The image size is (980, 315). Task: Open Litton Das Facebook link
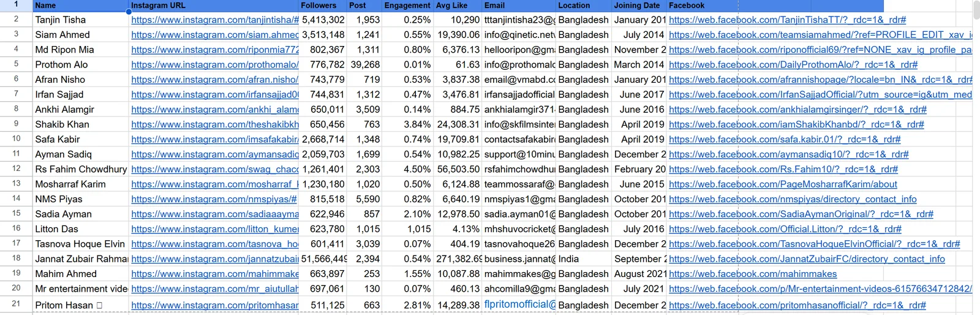pos(785,229)
